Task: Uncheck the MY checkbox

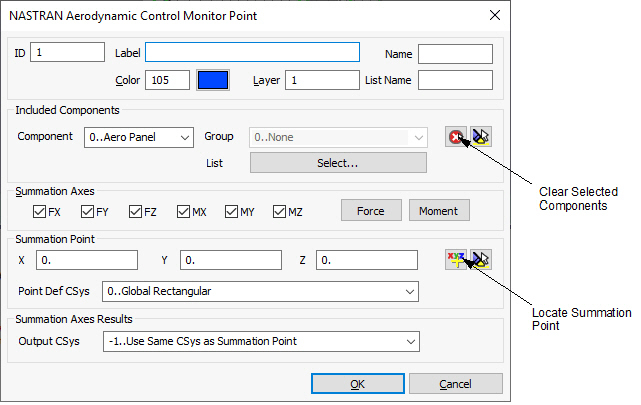Action: [x=231, y=212]
